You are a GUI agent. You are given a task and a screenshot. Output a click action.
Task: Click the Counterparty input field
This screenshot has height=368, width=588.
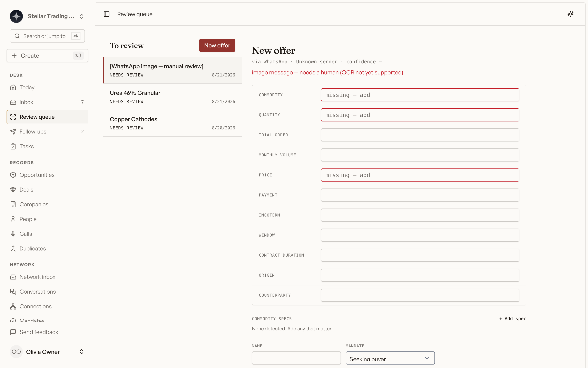click(x=420, y=295)
